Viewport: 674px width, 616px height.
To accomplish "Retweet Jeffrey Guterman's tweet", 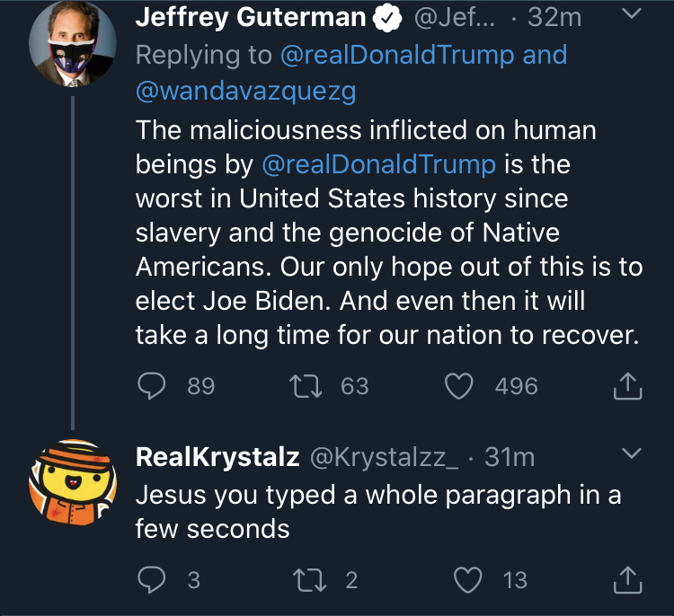I will tap(306, 385).
